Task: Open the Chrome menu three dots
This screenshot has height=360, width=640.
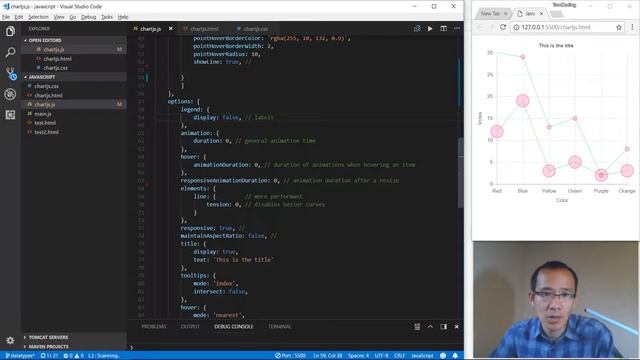Action: point(632,27)
